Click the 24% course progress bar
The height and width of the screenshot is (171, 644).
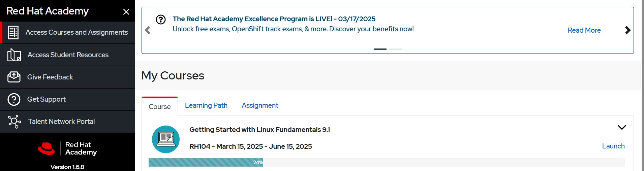387,162
